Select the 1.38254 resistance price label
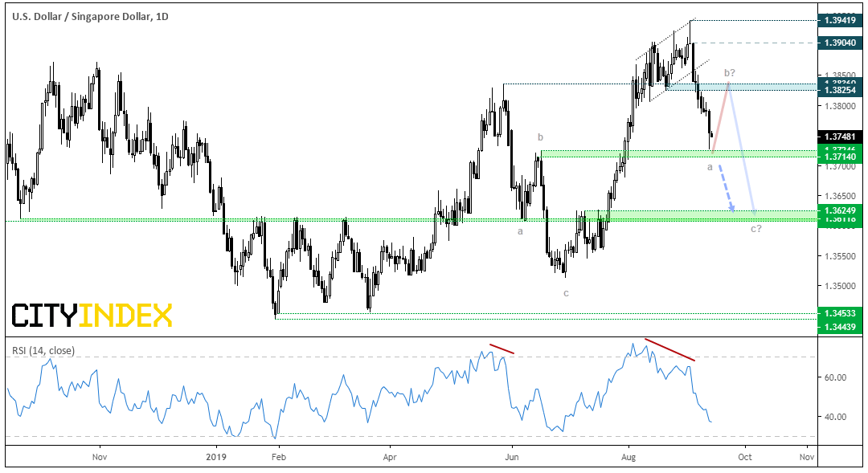This screenshot has height=473, width=868. 840,90
